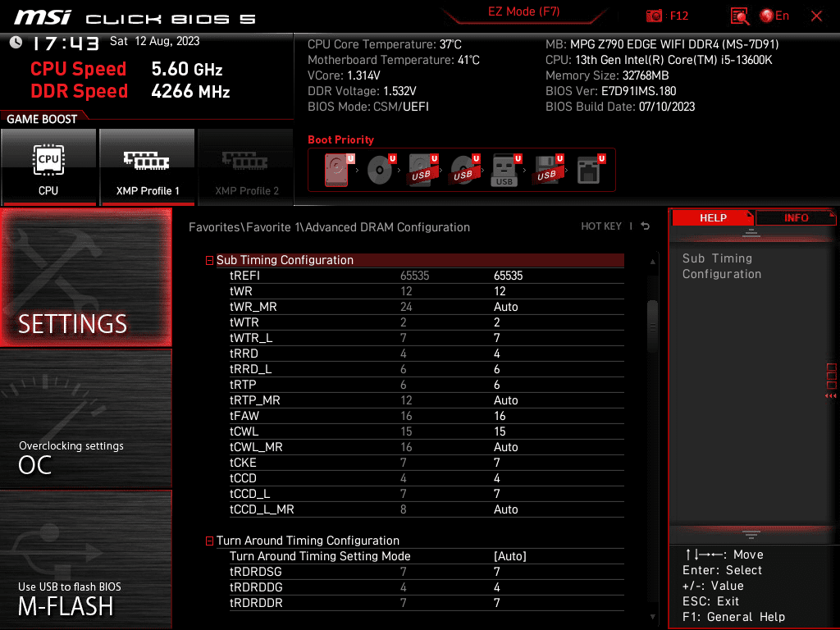
Task: Open the SETTINGS section
Action: tap(85, 277)
